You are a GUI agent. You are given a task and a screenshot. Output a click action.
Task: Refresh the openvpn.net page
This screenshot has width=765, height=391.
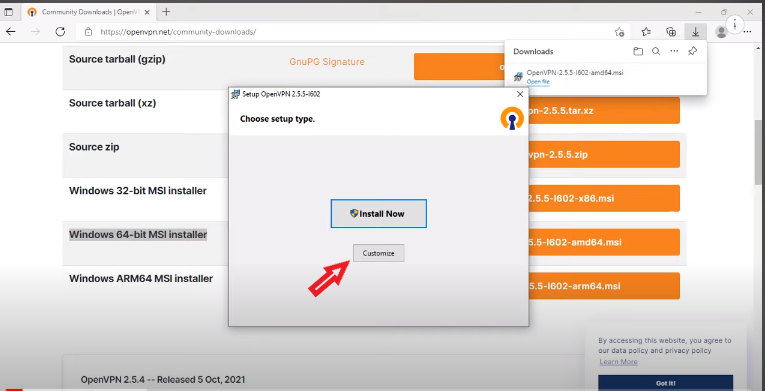click(x=60, y=32)
